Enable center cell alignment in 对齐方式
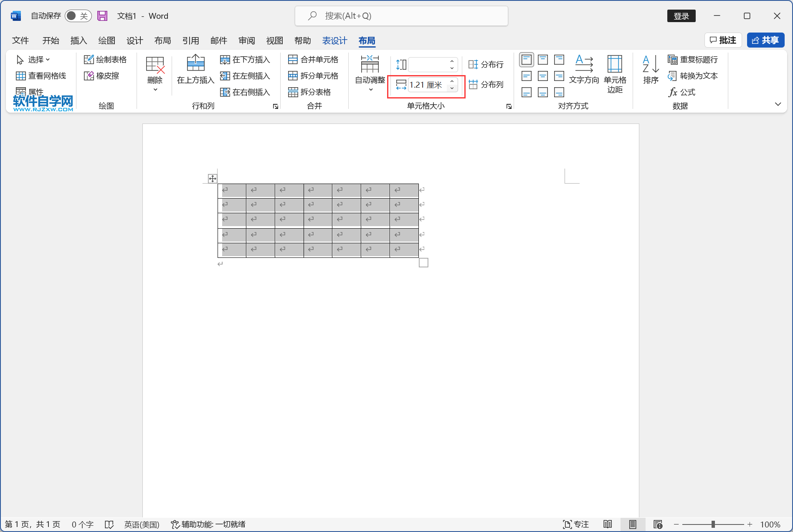This screenshot has width=793, height=532. (542, 76)
